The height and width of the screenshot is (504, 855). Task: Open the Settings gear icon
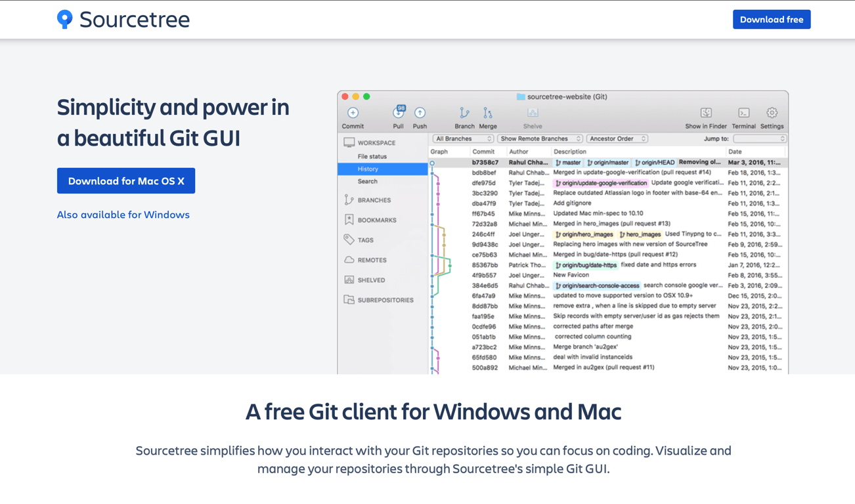coord(772,113)
